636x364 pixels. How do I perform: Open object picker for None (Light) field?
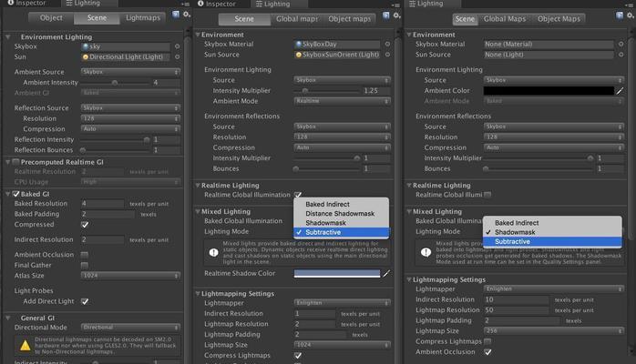(x=621, y=55)
